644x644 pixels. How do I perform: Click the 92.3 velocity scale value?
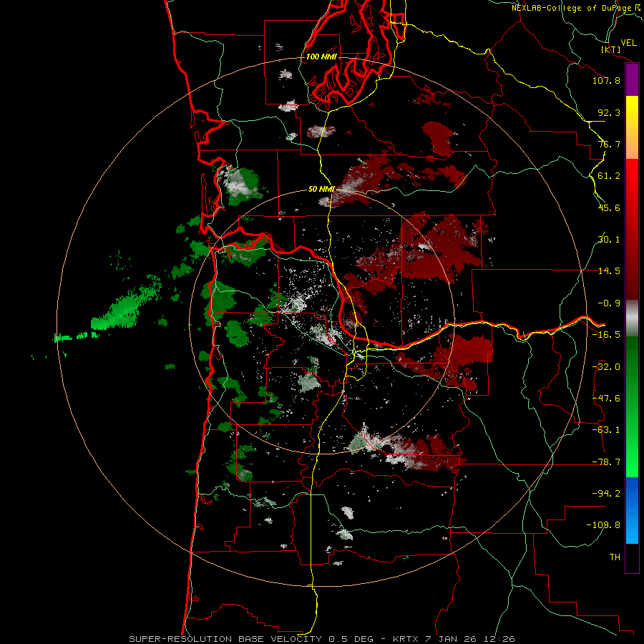tap(609, 112)
